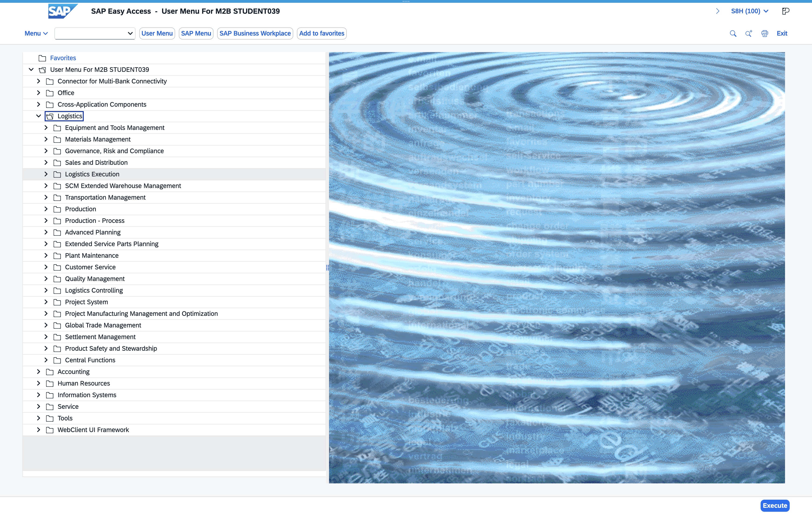
Task: Click the splitter handle between tree and image
Action: [x=327, y=268]
